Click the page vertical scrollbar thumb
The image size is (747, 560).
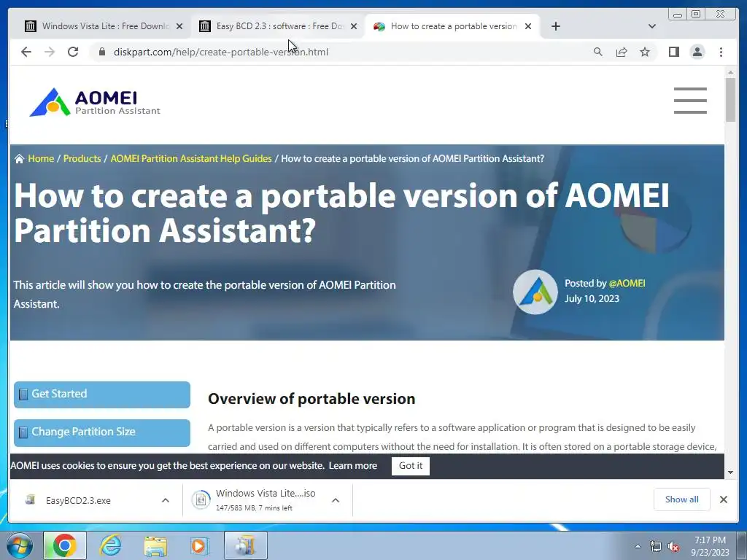pyautogui.click(x=730, y=99)
